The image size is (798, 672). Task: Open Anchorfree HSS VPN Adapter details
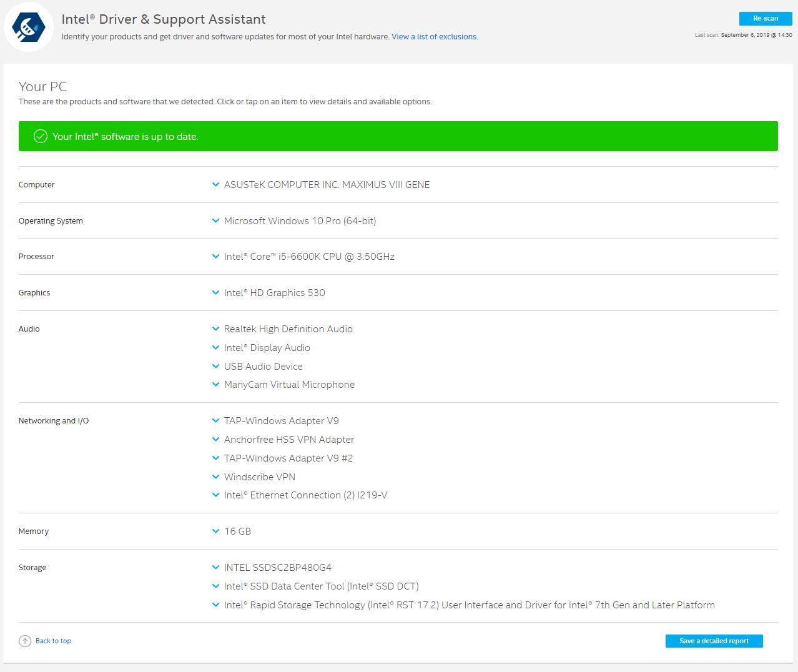(289, 440)
